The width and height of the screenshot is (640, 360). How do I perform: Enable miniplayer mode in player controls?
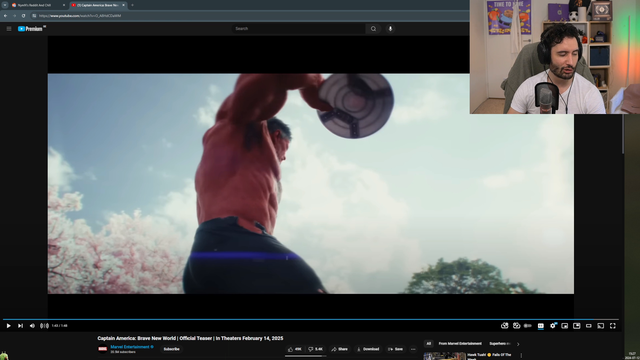click(564, 326)
